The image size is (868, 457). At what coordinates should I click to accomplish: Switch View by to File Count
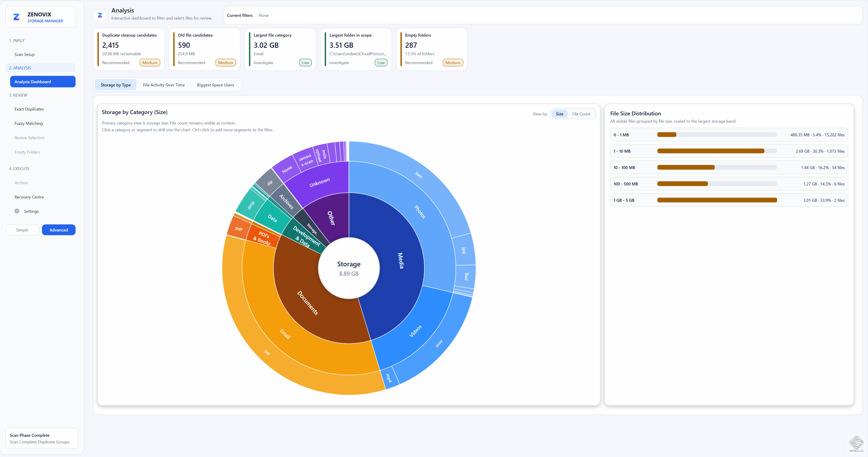[x=581, y=114]
